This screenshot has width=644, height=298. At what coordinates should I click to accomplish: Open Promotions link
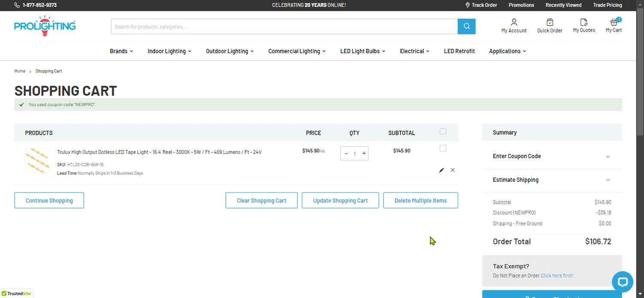[x=521, y=5]
